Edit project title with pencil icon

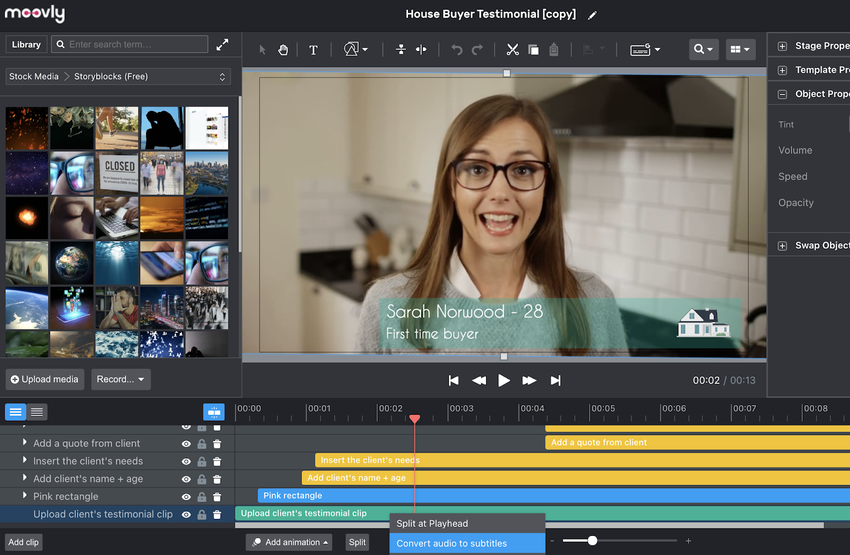(592, 15)
